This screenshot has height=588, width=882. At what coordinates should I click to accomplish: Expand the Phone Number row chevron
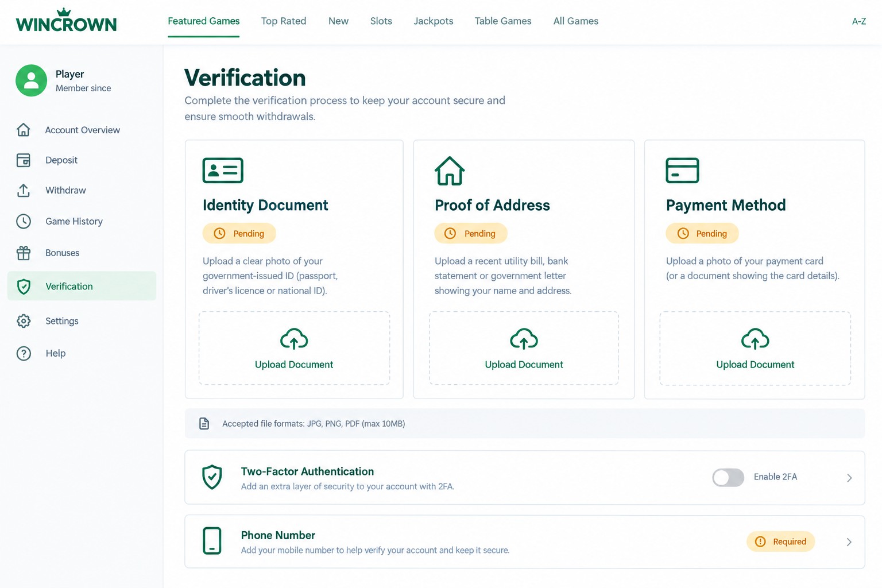pos(849,542)
